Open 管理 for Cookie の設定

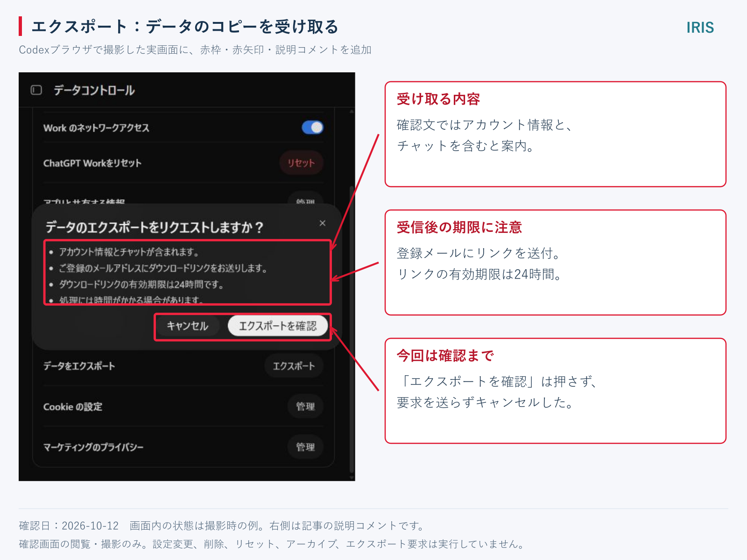click(x=305, y=406)
